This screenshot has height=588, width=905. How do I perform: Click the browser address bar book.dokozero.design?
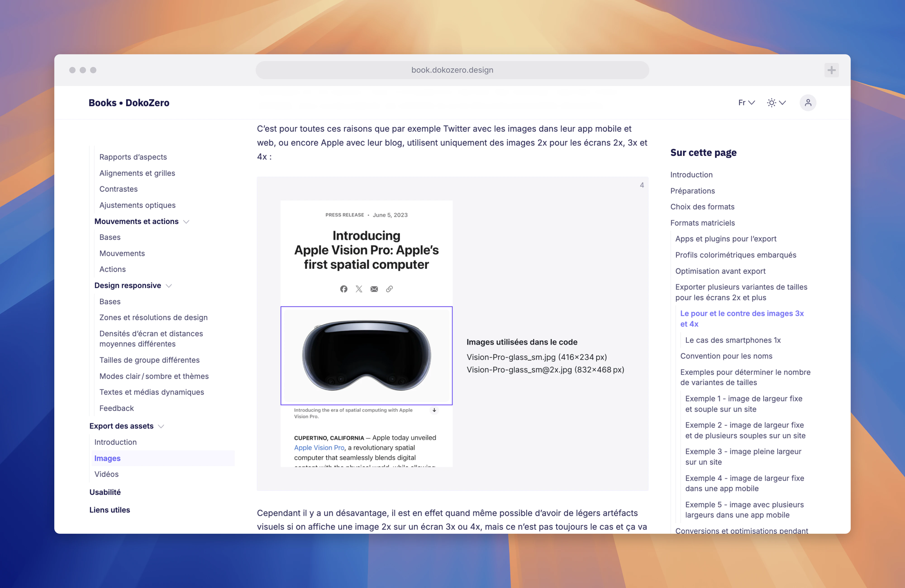pyautogui.click(x=452, y=70)
